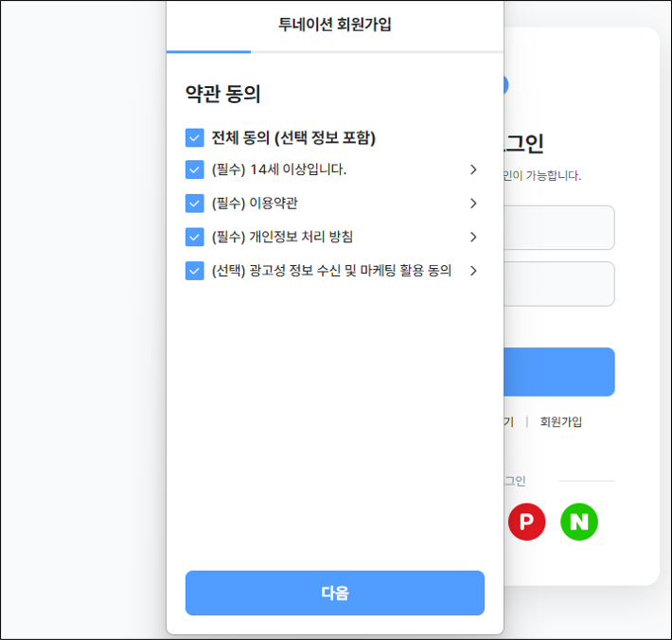Uncheck the 전체 동의 (선택 정보 포함) checkbox
The image size is (672, 640).
click(x=195, y=138)
